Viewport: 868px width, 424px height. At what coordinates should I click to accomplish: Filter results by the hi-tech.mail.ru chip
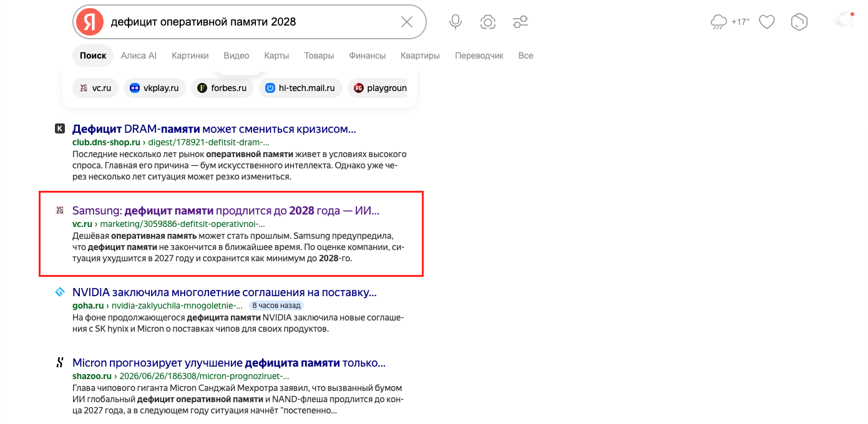pos(301,88)
